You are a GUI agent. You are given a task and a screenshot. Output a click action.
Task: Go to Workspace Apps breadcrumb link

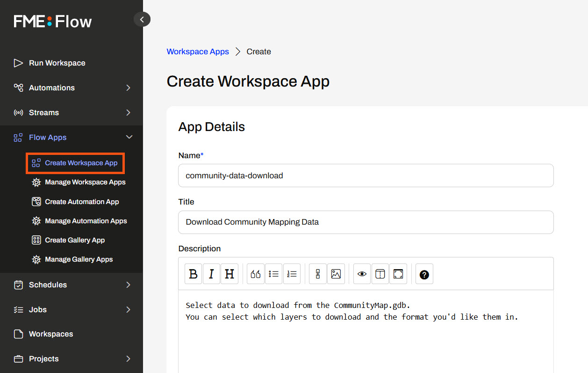pos(198,51)
